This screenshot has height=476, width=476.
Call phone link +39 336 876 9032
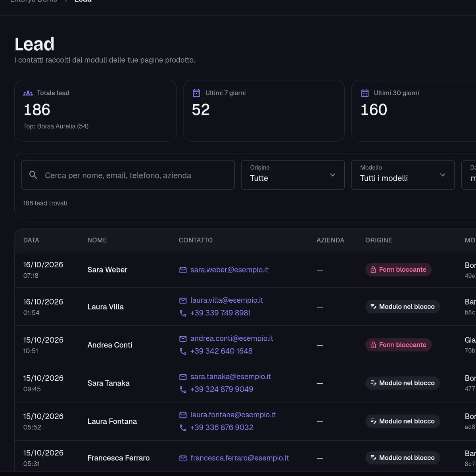tap(222, 427)
